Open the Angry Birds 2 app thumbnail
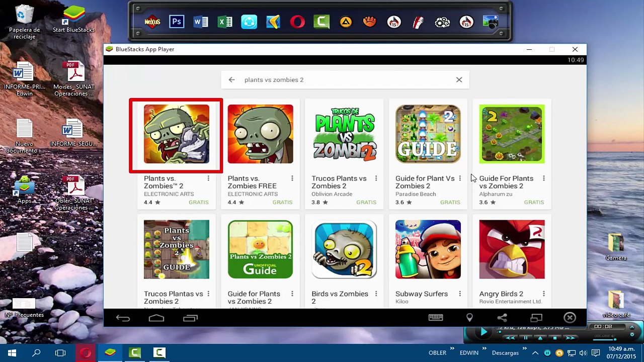The width and height of the screenshot is (644, 362). (512, 249)
